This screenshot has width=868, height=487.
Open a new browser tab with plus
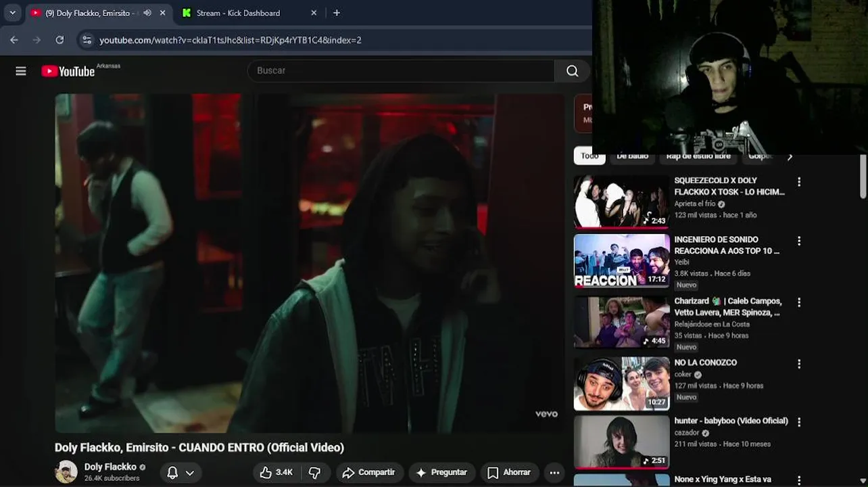337,13
